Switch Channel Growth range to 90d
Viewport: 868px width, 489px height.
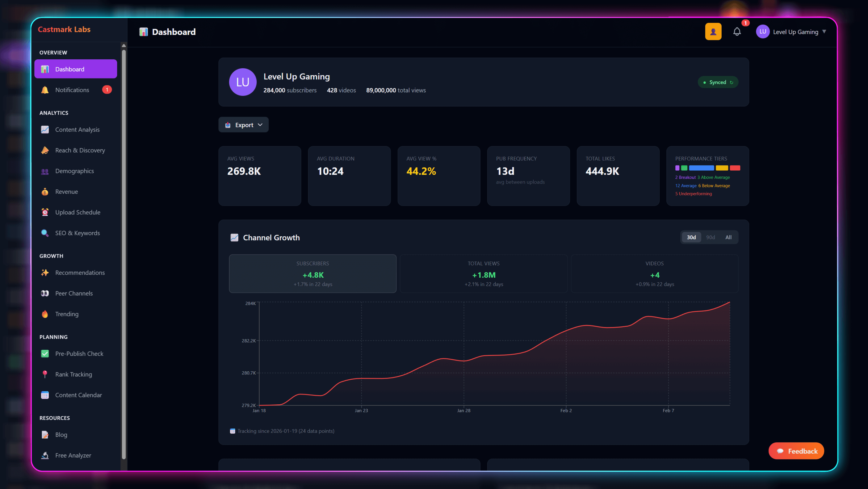point(710,237)
